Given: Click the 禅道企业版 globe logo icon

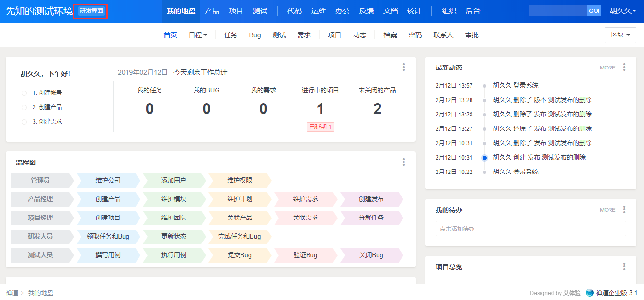Looking at the screenshot, I should pos(589,293).
